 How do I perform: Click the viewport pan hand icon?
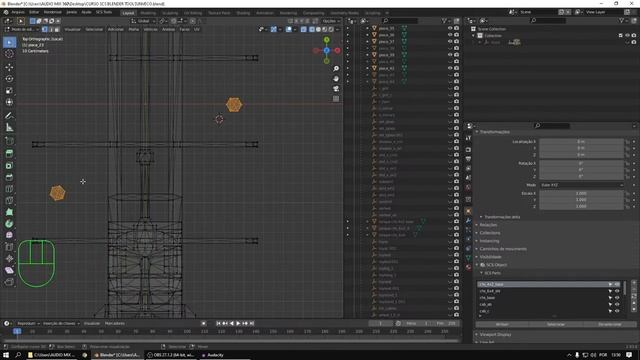tap(336, 78)
